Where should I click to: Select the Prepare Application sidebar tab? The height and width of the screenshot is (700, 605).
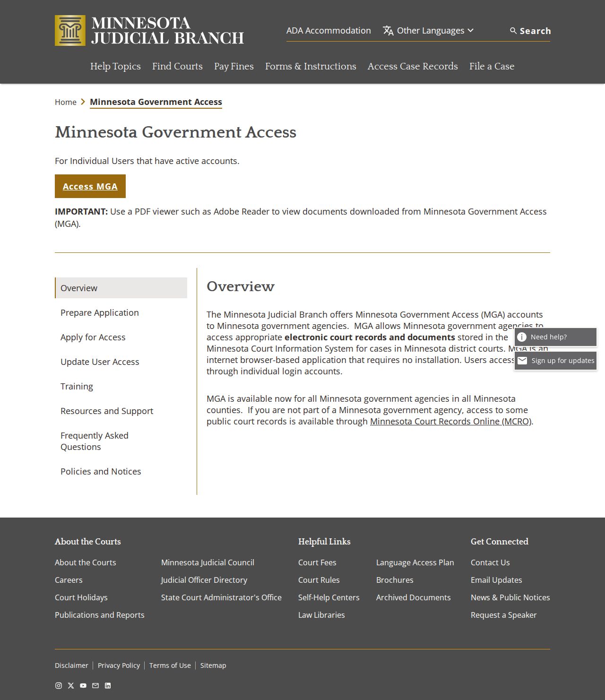click(x=121, y=312)
